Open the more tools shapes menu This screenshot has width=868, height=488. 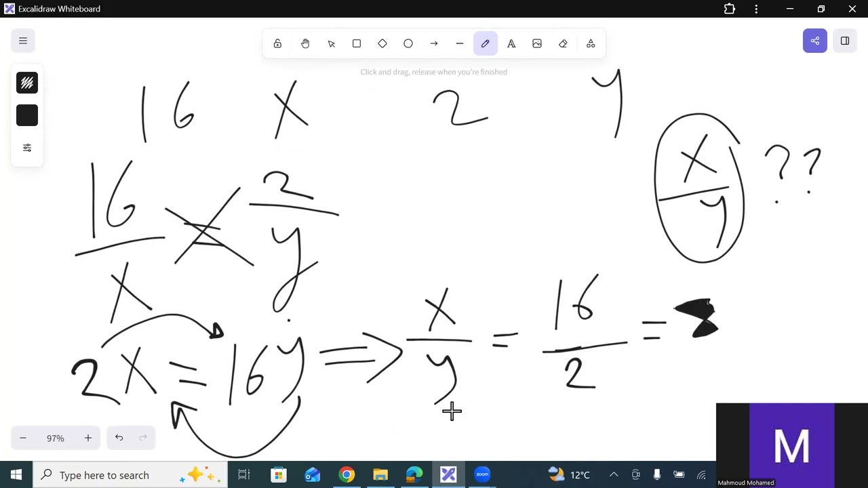591,43
